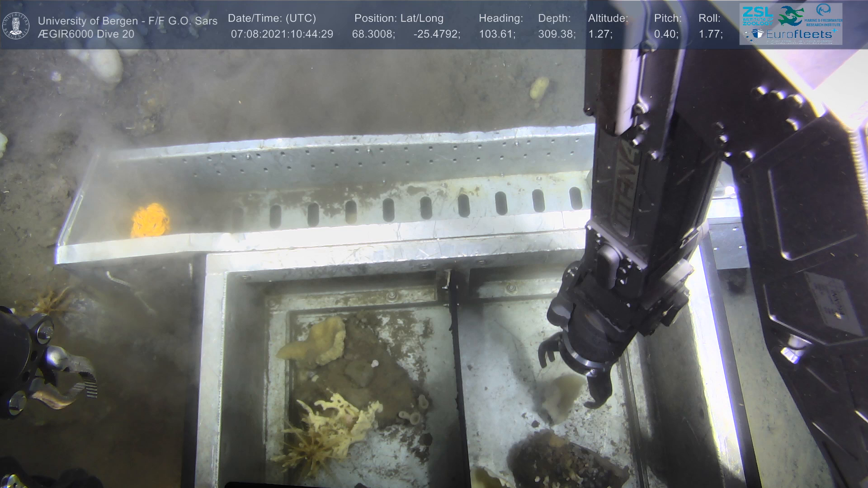Click the timestamp 07:08:2021:10:44:29
Image resolution: width=868 pixels, height=488 pixels.
[282, 34]
